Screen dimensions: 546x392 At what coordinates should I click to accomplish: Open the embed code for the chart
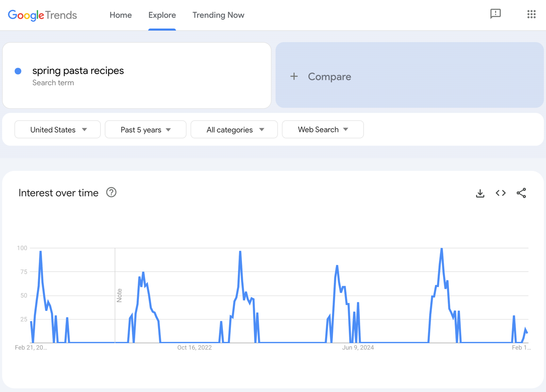click(x=500, y=193)
